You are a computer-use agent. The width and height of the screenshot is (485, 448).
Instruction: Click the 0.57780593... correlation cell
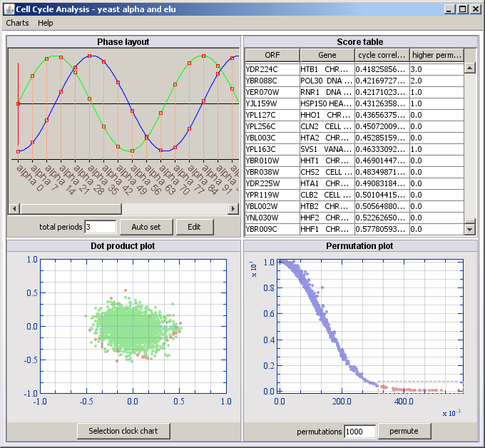click(x=382, y=229)
